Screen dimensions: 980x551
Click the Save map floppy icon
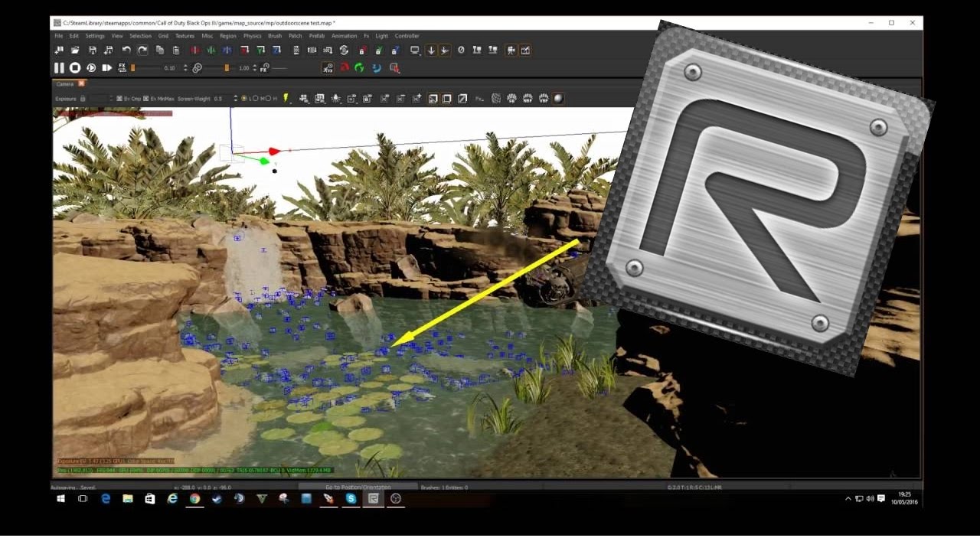point(93,50)
